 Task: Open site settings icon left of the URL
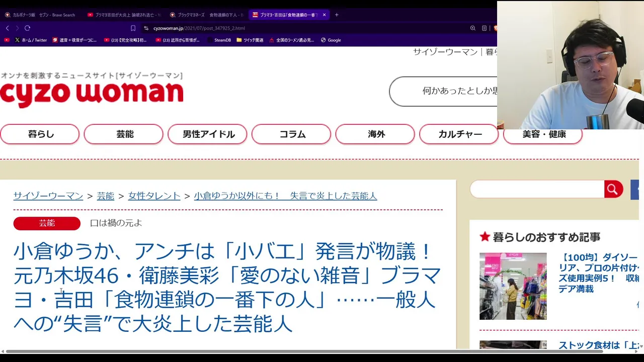click(146, 28)
